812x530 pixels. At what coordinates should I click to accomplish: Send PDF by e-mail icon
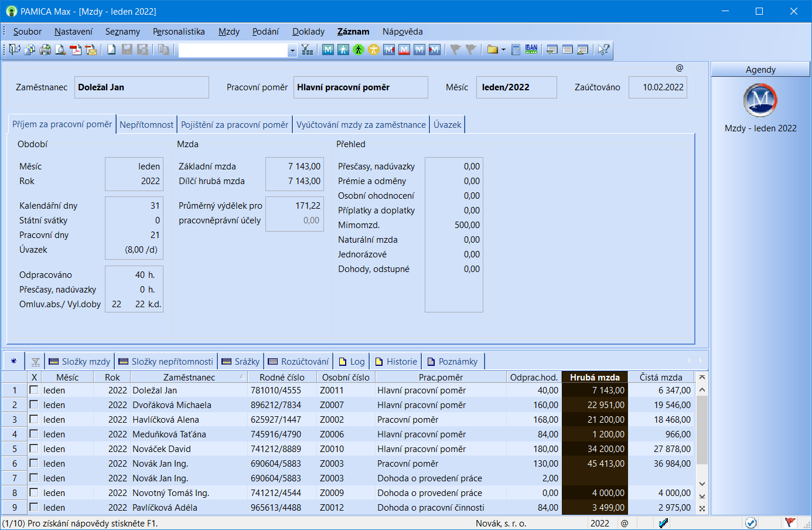(91, 50)
